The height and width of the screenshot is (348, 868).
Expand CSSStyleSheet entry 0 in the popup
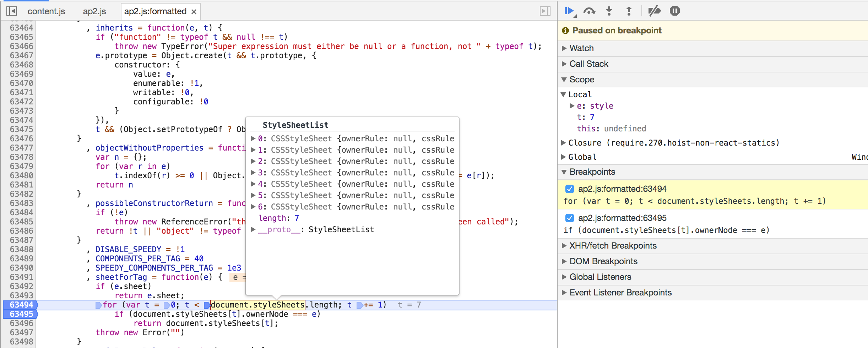253,138
